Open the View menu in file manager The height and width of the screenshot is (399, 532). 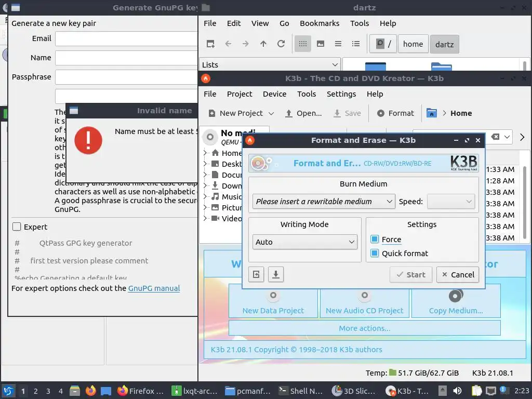[260, 23]
